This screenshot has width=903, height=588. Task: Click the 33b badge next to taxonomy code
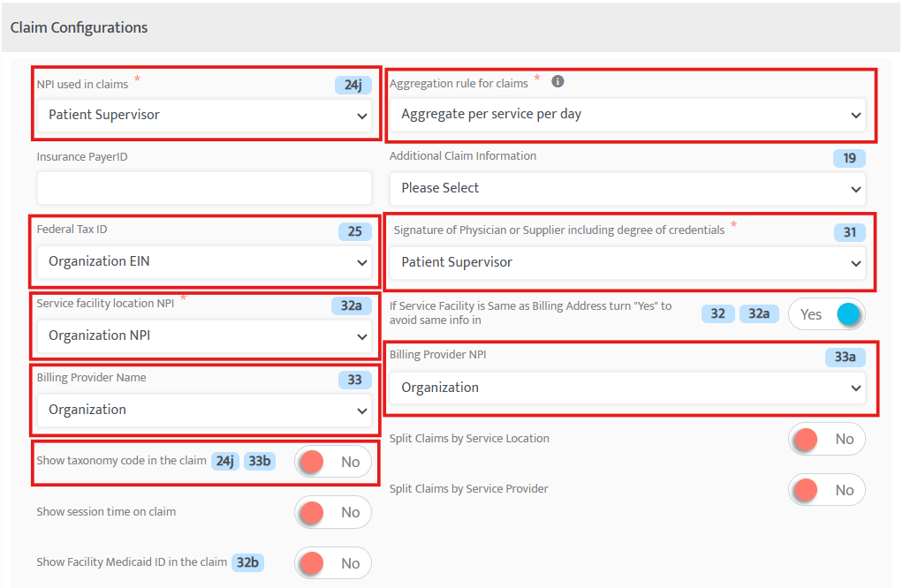pos(259,461)
